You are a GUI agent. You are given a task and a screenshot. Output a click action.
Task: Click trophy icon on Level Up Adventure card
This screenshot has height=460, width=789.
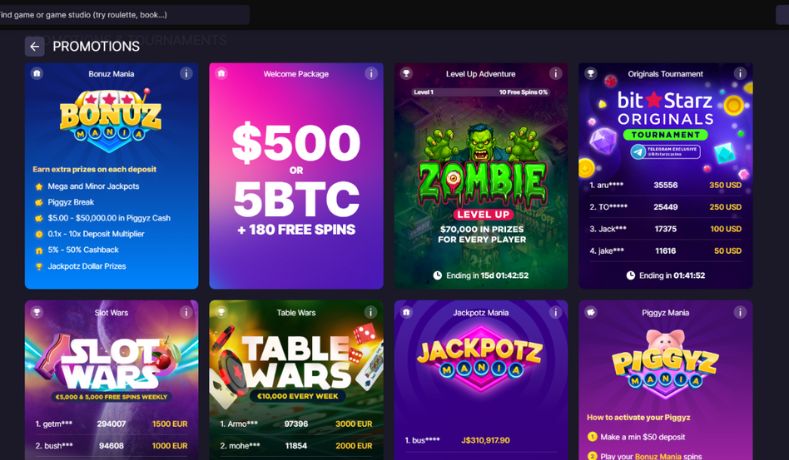406,73
